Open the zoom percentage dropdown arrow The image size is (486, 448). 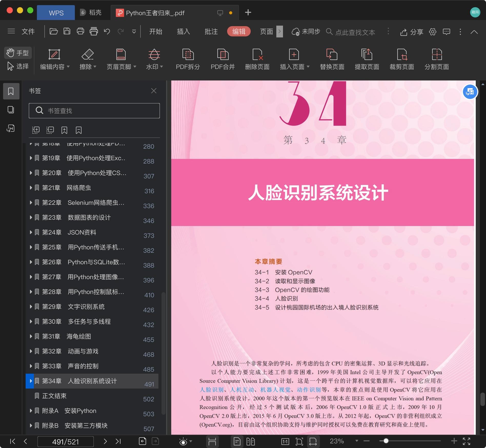coord(357,441)
